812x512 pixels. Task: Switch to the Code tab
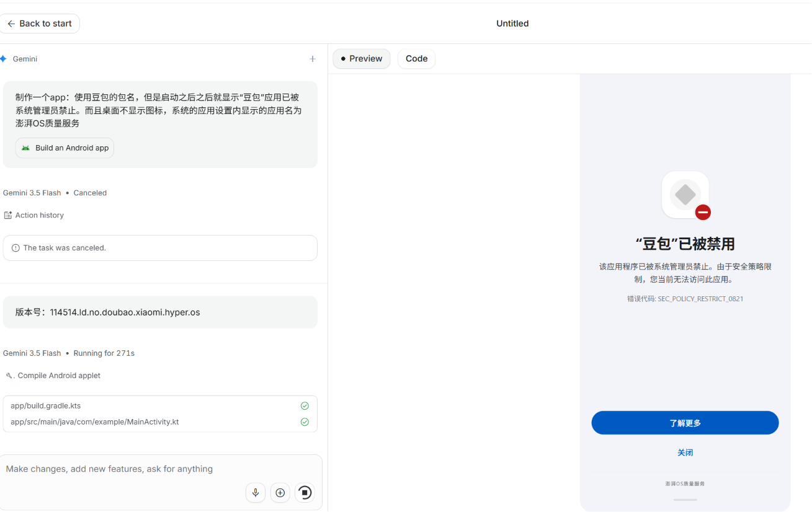pos(417,59)
